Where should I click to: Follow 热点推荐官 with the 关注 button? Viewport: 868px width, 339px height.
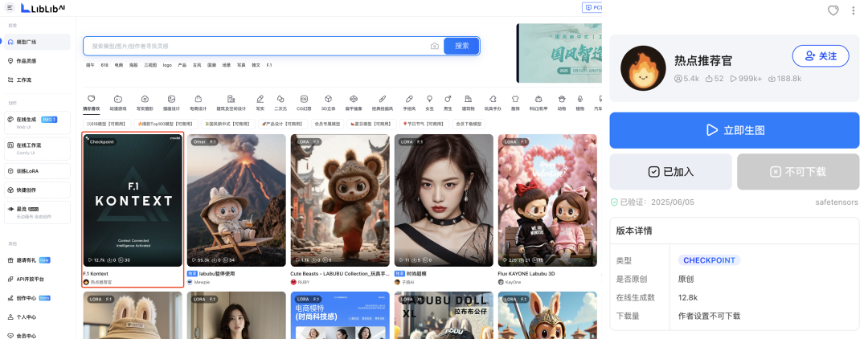[821, 56]
